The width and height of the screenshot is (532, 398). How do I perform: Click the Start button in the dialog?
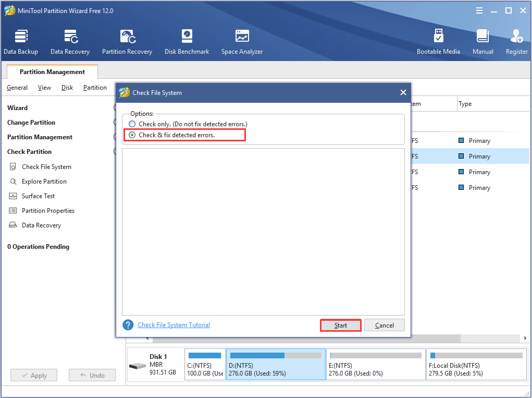[341, 325]
